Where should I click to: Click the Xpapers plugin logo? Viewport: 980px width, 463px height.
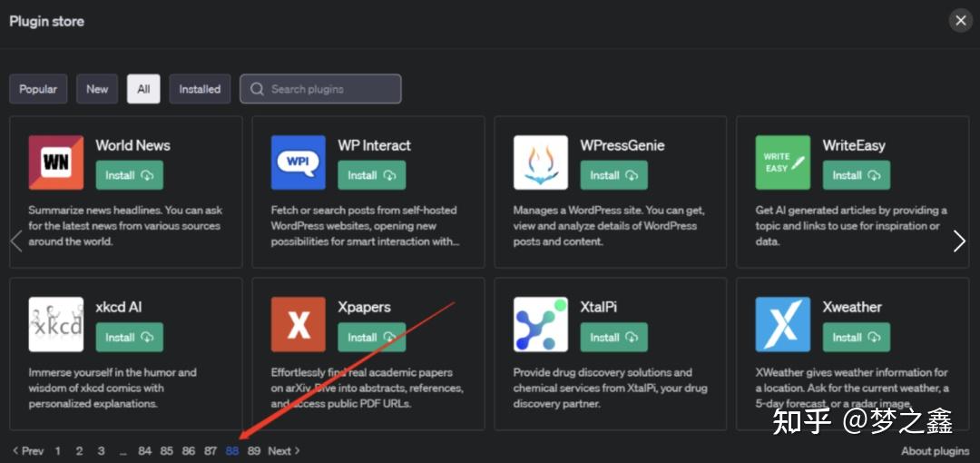[x=298, y=324]
